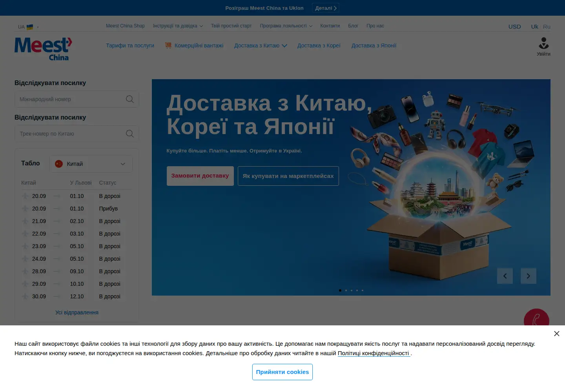This screenshot has width=565, height=392.
Task: Click the 23.09 departure date
Action: 39,246
